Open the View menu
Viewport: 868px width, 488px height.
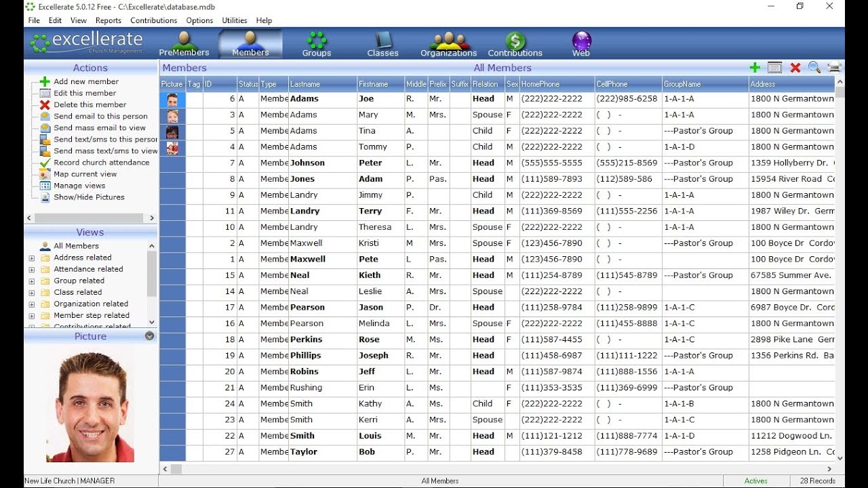point(79,20)
